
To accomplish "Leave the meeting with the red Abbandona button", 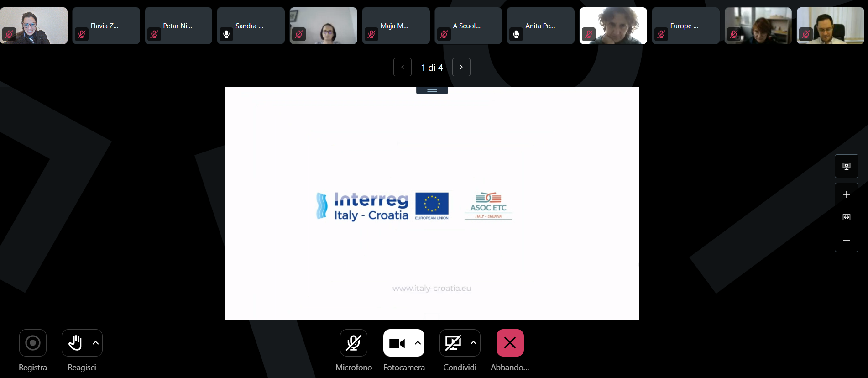I will click(x=510, y=343).
